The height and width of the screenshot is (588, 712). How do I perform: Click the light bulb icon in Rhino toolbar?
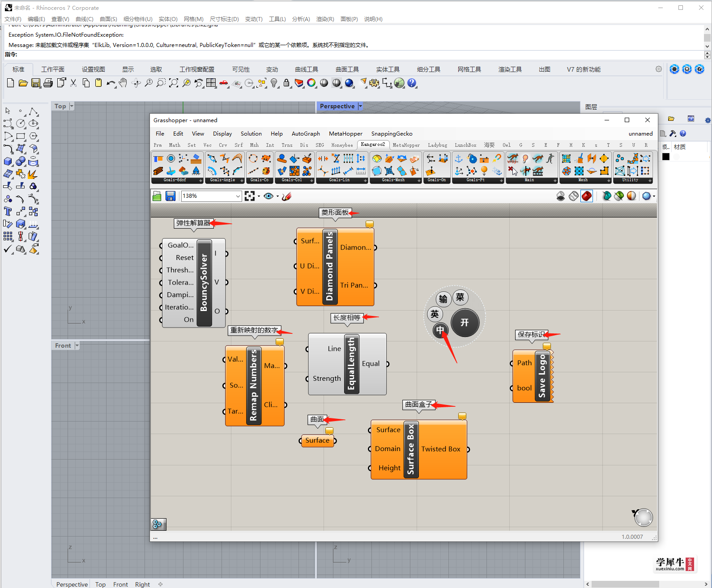[274, 83]
